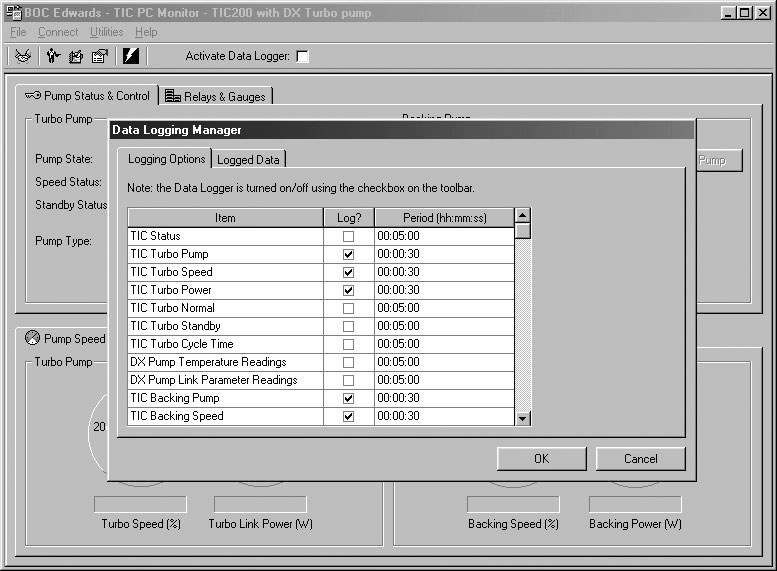Select the TIC Turbo Cycle Time item

(x=225, y=344)
